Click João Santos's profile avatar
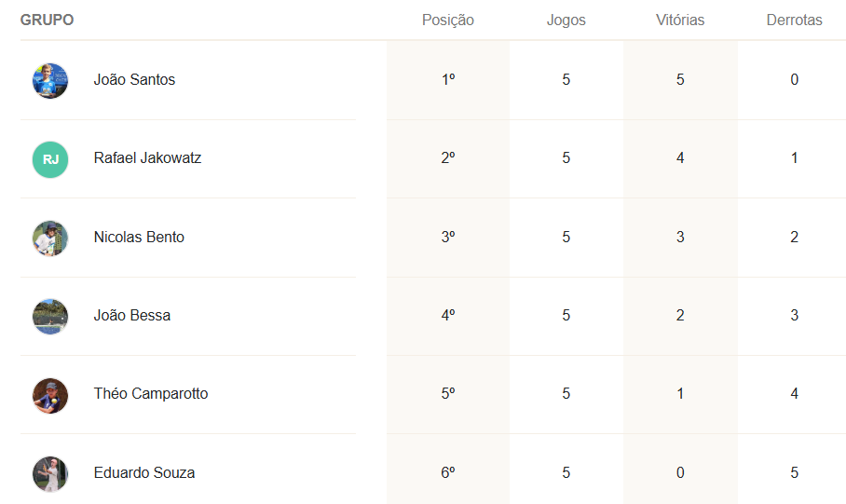Viewport: 846px width, 504px height. pos(50,81)
